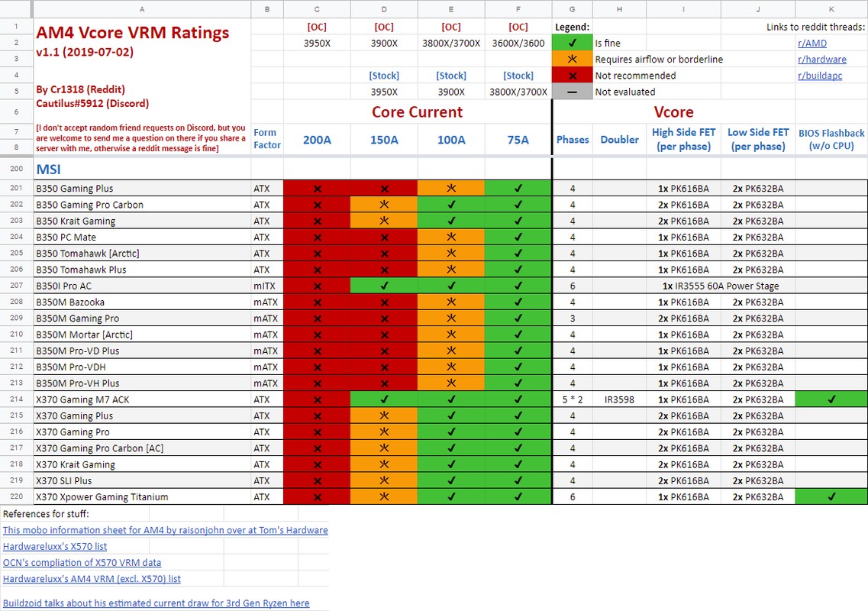Click the red 'Not recommended' legend cell

[x=573, y=76]
